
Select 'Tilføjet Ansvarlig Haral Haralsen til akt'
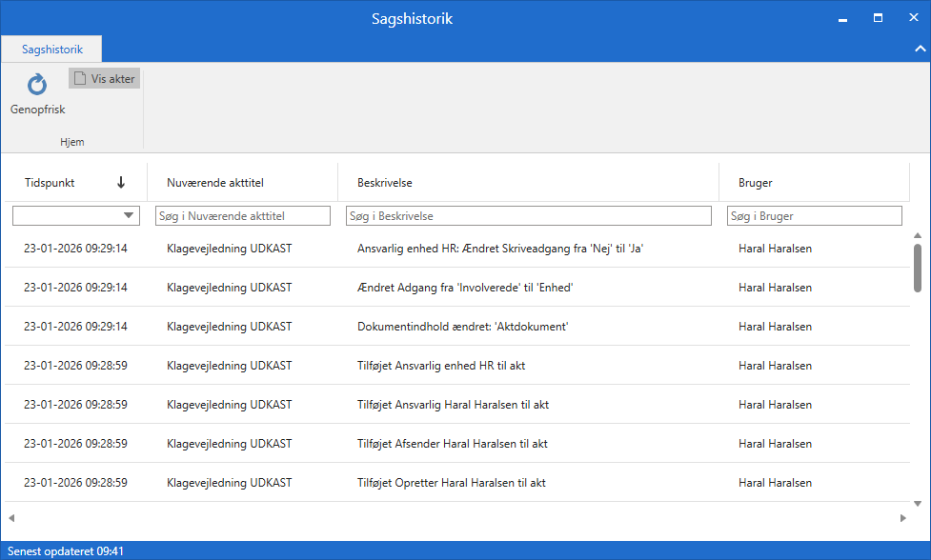coord(453,405)
